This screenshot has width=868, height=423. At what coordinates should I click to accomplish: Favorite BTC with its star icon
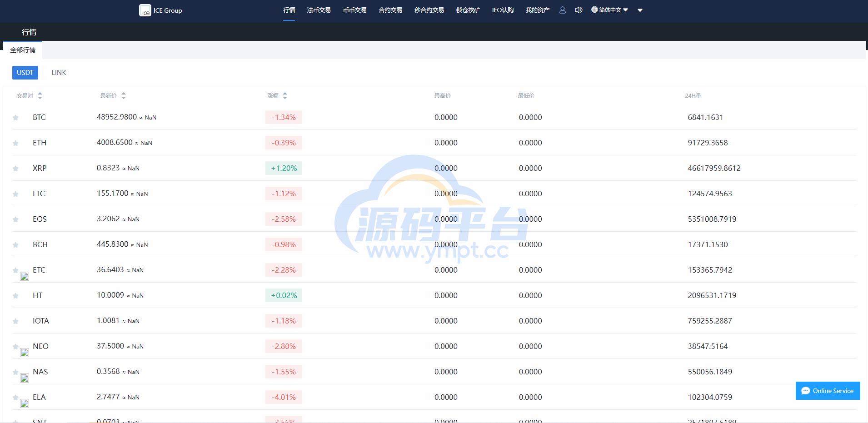click(x=15, y=118)
